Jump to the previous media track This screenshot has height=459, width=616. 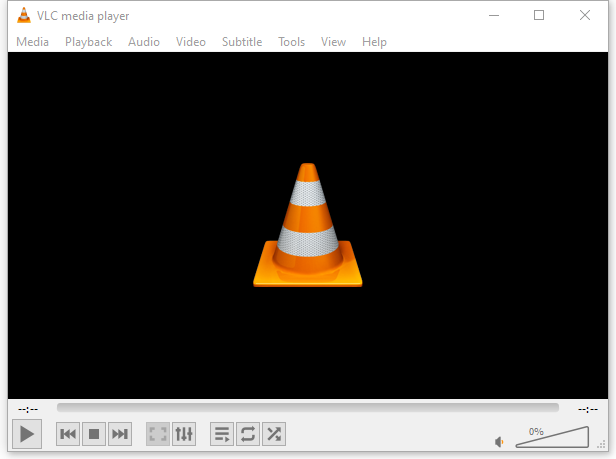(x=68, y=434)
